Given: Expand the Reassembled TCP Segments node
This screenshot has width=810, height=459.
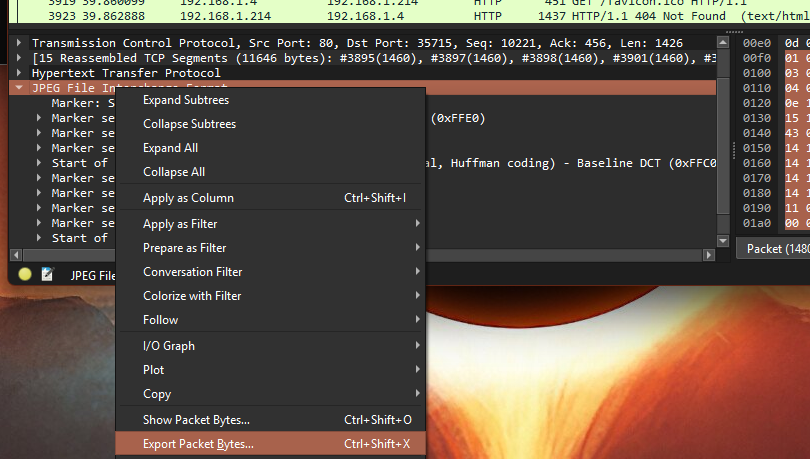Looking at the screenshot, I should (20, 58).
